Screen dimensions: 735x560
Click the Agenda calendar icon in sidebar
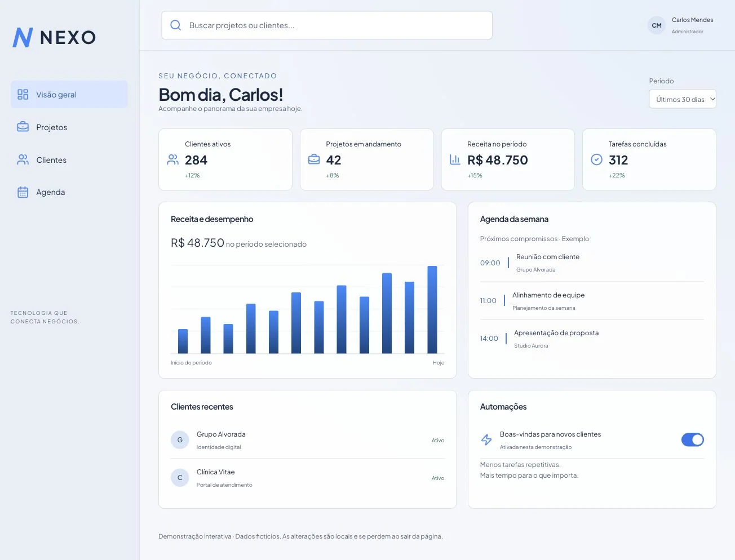23,192
